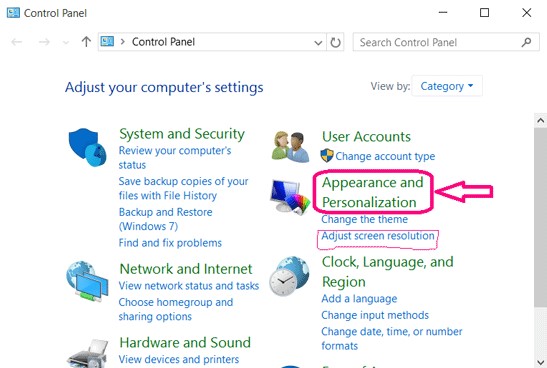This screenshot has width=547, height=368.
Task: Click the breadcrumb chevron before Control Panel
Action: point(122,42)
